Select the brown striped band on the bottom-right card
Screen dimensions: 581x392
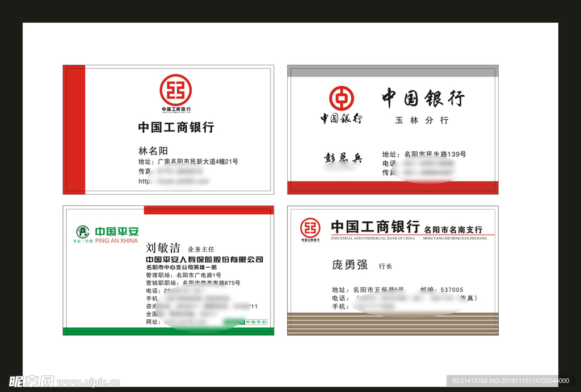pos(393,323)
